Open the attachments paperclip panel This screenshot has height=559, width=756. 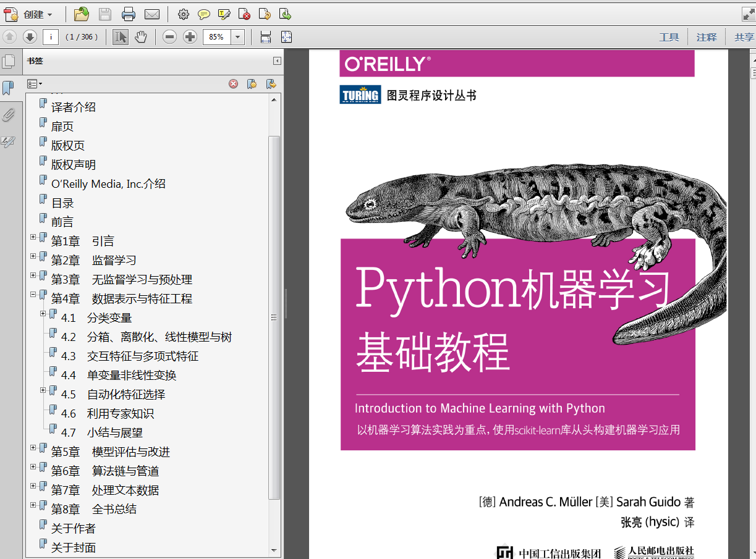pos(8,115)
